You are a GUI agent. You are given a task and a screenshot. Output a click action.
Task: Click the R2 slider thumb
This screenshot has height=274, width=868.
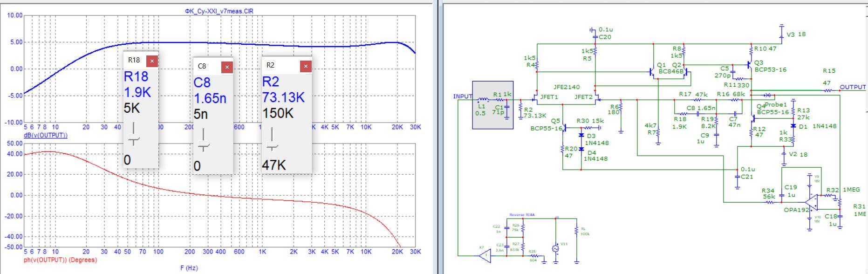point(272,146)
